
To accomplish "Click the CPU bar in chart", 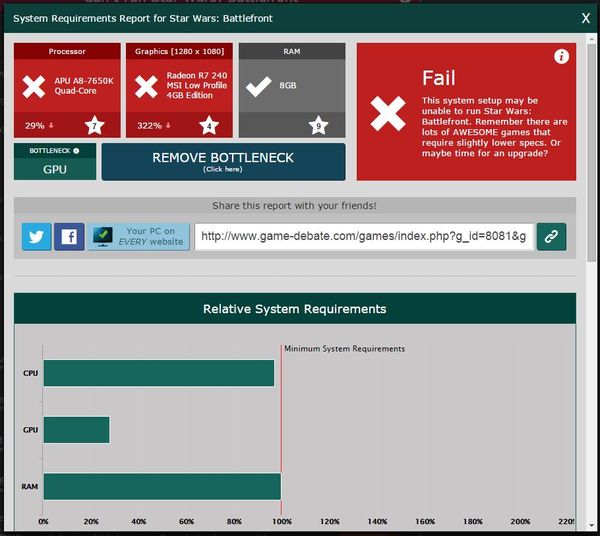I will [x=159, y=373].
